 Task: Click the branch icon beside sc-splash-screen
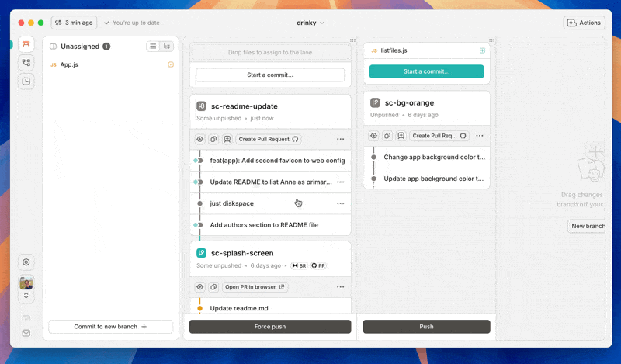point(201,253)
